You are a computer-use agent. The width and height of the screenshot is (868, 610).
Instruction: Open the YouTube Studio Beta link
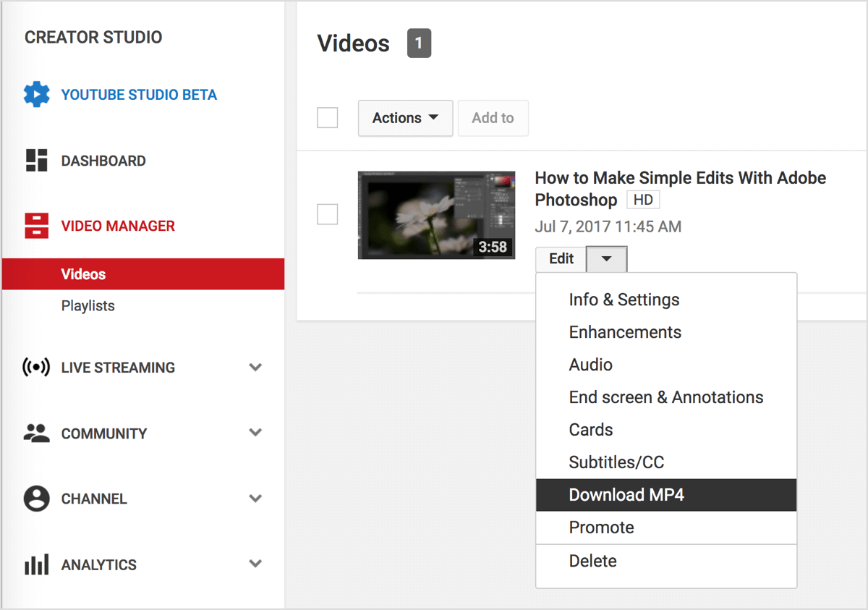point(139,95)
